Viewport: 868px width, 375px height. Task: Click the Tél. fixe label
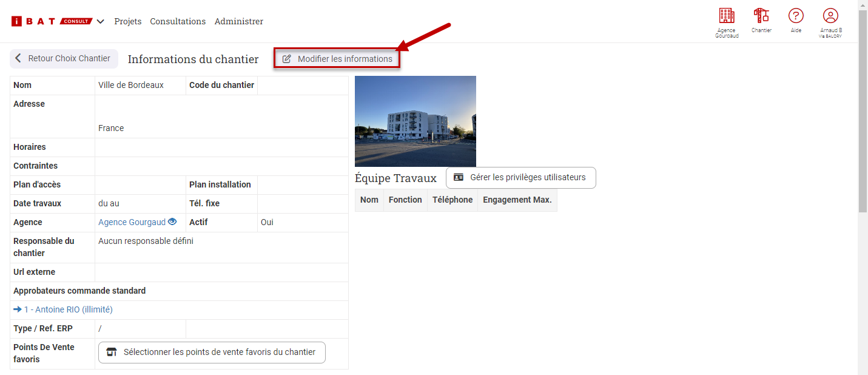[204, 204]
